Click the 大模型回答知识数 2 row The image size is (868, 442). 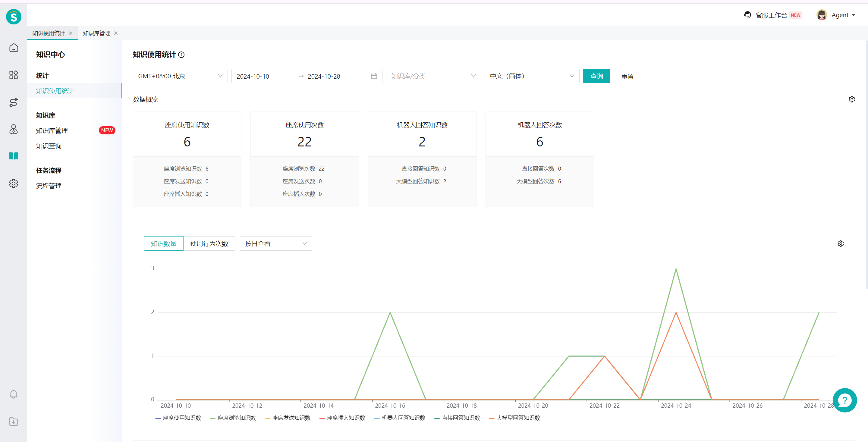(x=421, y=181)
